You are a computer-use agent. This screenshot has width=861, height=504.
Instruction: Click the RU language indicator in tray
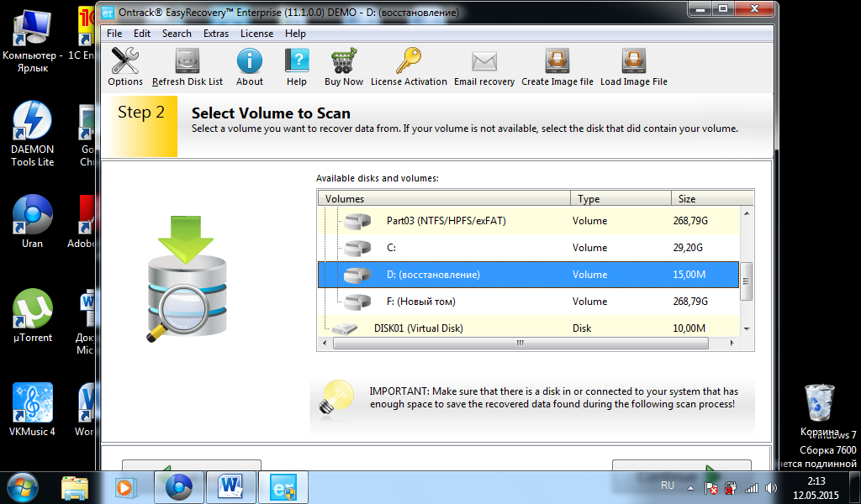[x=668, y=486]
